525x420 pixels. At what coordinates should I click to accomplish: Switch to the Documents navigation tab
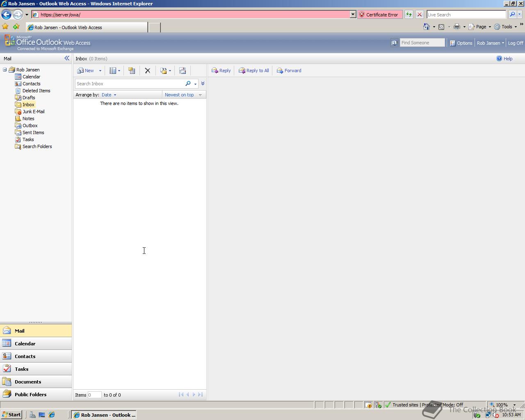point(36,381)
